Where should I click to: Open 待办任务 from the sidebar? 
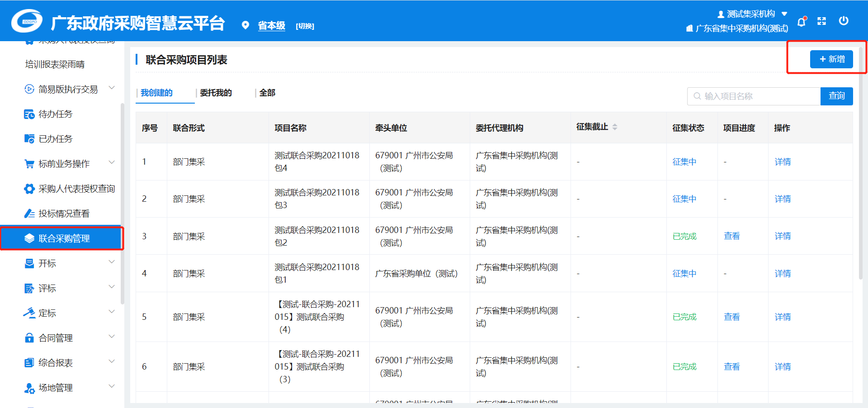[55, 114]
